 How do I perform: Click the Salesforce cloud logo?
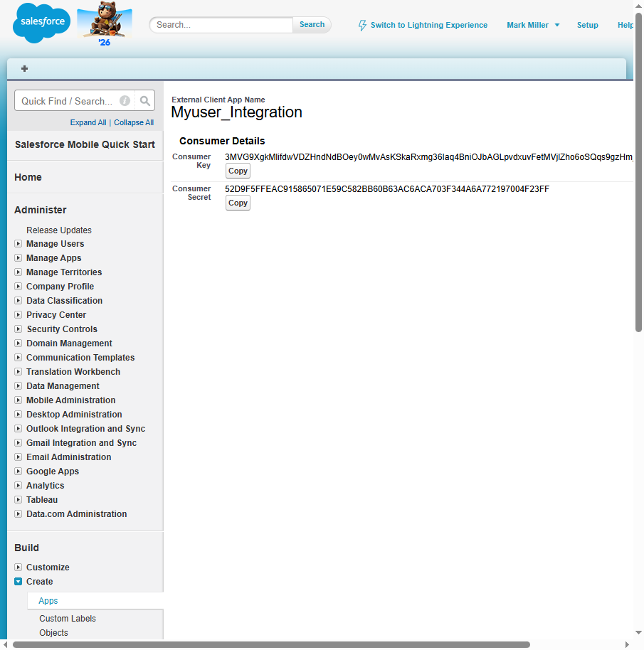(x=41, y=23)
